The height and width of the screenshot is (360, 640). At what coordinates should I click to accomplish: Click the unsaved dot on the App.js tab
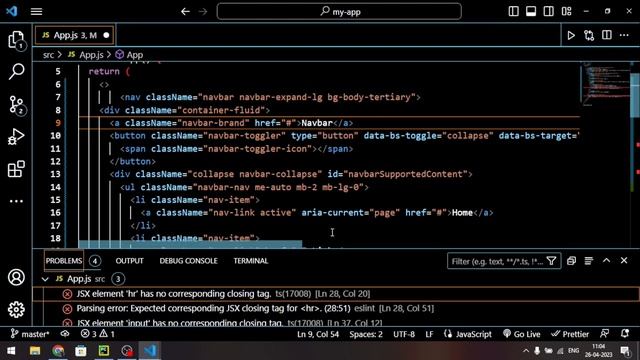pos(106,36)
